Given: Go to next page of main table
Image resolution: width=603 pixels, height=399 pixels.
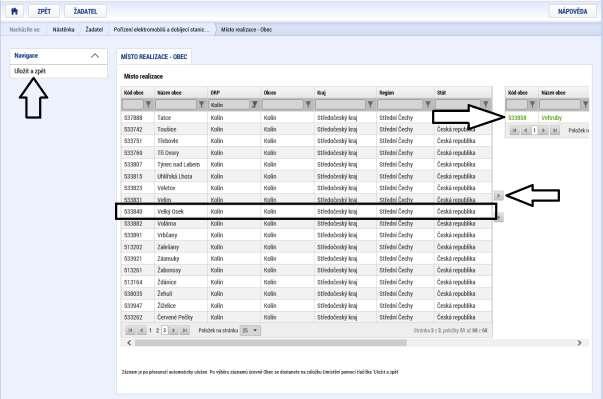Looking at the screenshot, I should (174, 330).
